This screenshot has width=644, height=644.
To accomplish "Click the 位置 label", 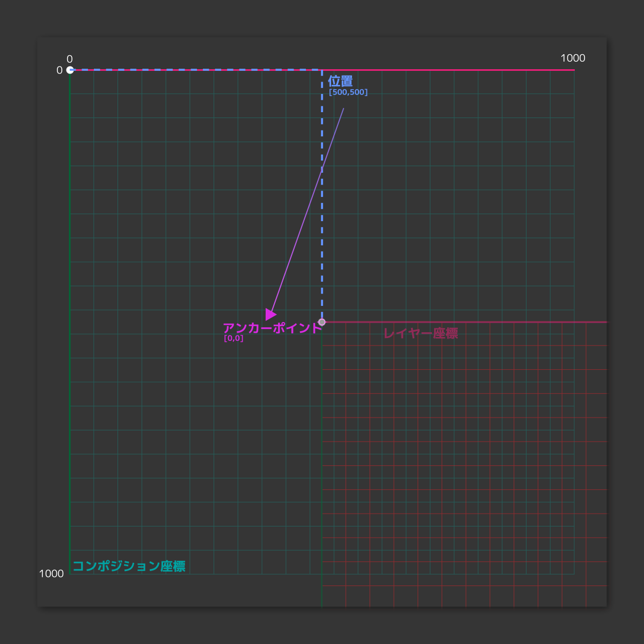I will coord(340,82).
